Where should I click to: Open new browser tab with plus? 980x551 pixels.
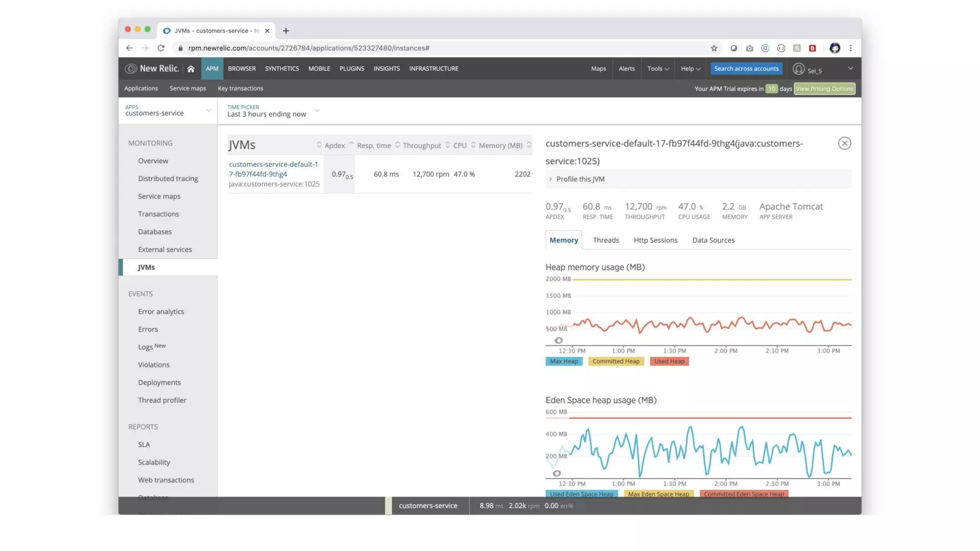click(x=286, y=31)
